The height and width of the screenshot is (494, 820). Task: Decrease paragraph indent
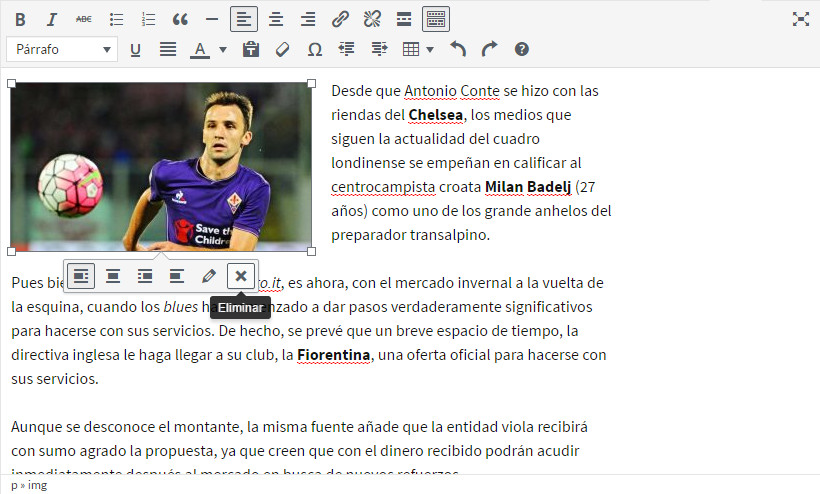coord(347,50)
